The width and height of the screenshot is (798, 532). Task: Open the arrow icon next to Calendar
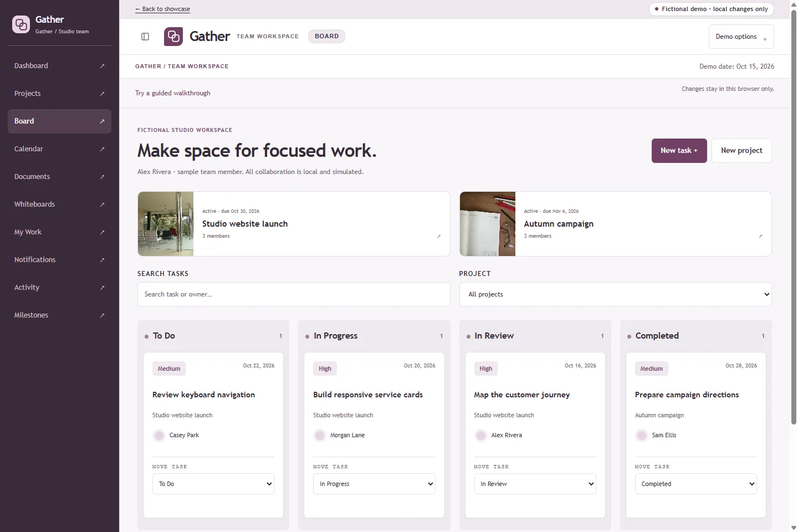coord(102,149)
